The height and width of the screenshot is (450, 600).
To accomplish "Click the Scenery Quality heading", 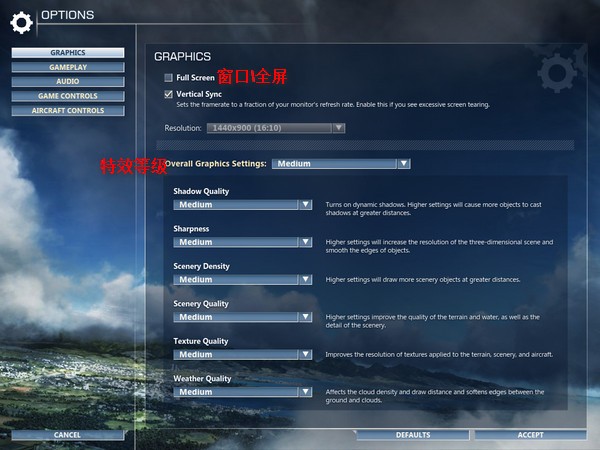I will tap(201, 304).
